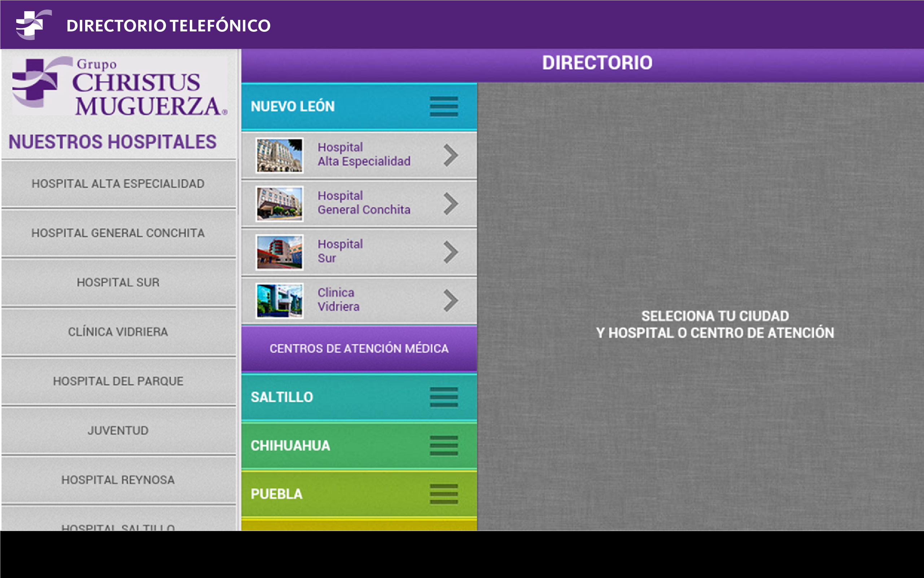This screenshot has width=924, height=578.
Task: Choose HOSPITAL REYNOSA from sidebar list
Action: (x=118, y=480)
